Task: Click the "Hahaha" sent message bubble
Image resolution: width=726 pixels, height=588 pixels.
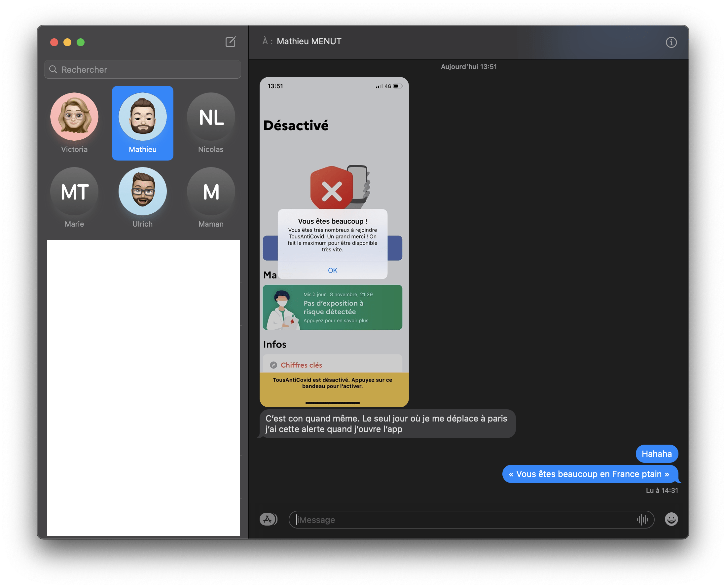Action: [656, 454]
